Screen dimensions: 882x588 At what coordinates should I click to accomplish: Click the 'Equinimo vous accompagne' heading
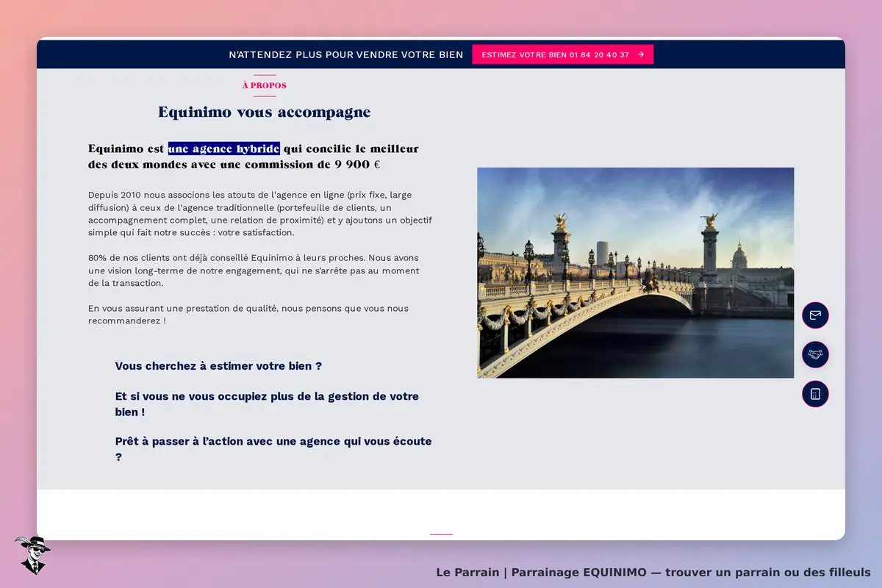[265, 112]
